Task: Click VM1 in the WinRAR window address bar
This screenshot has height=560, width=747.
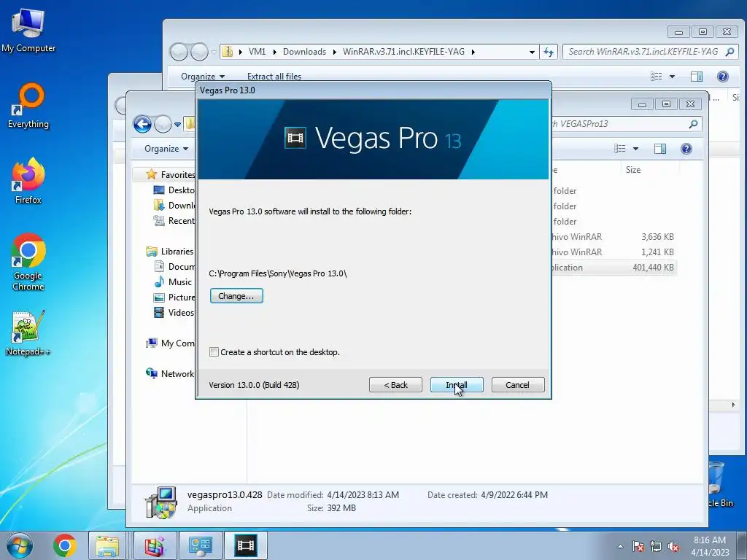Action: pyautogui.click(x=258, y=52)
